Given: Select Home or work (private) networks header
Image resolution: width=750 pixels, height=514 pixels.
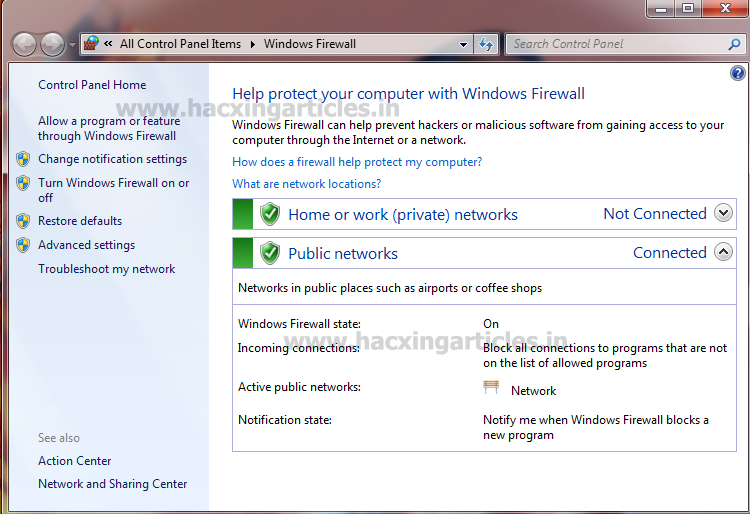Looking at the screenshot, I should point(403,215).
